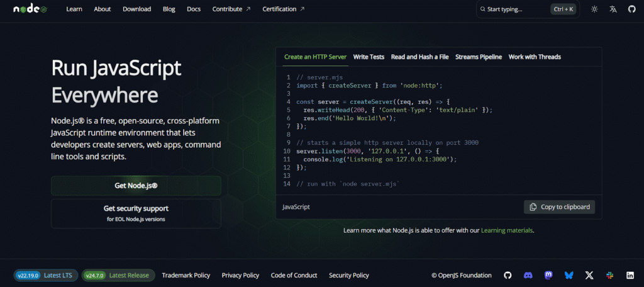Screen dimensions: 644x287
Task: Click the v22.19.0 Latest LTS badge
Action: tap(44, 275)
